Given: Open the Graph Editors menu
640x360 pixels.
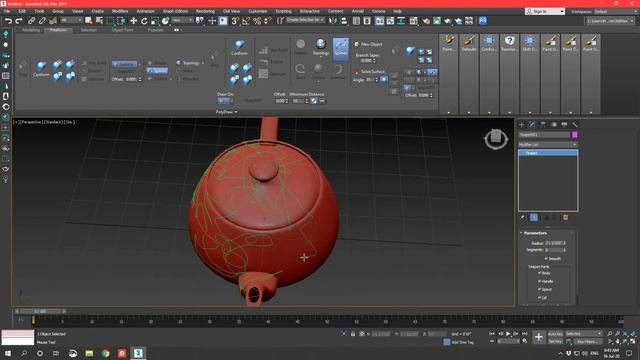Looking at the screenshot, I should coord(176,11).
